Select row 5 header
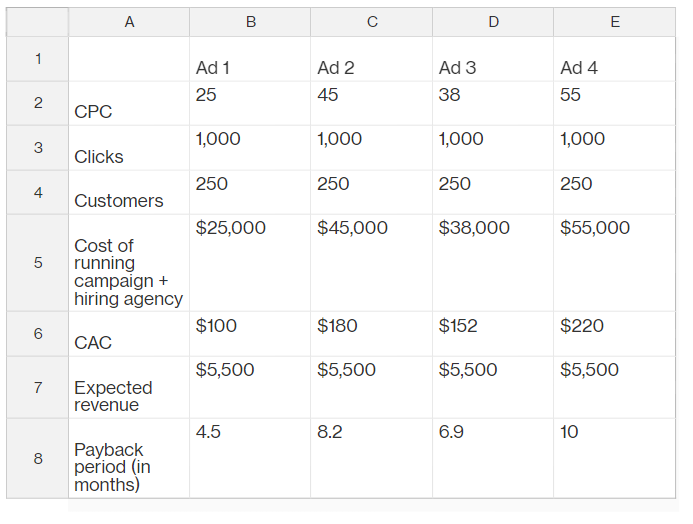This screenshot has height=524, width=693. [38, 263]
